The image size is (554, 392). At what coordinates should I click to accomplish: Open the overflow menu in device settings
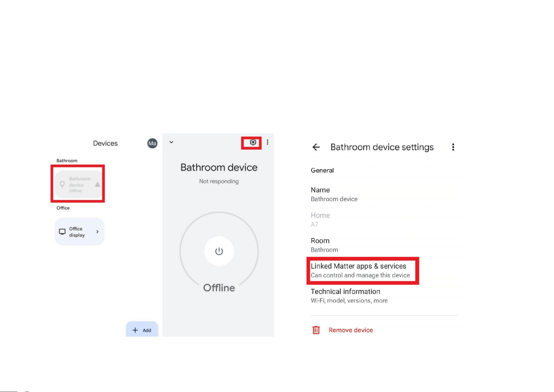pos(453,147)
